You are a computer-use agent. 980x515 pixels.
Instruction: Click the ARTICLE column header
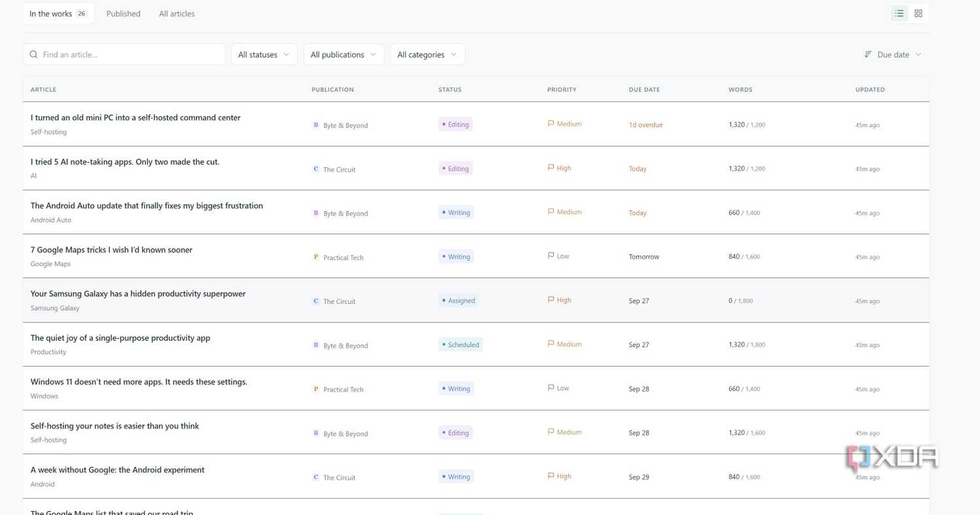point(44,90)
